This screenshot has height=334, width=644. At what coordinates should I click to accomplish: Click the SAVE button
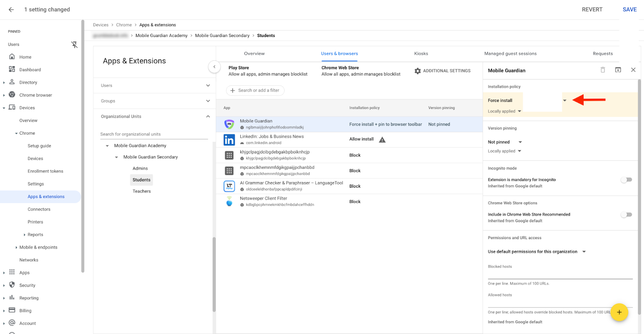tap(630, 10)
